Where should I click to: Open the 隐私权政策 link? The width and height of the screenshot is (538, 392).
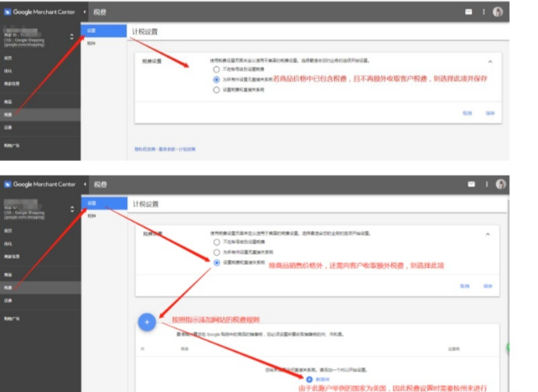tap(145, 149)
